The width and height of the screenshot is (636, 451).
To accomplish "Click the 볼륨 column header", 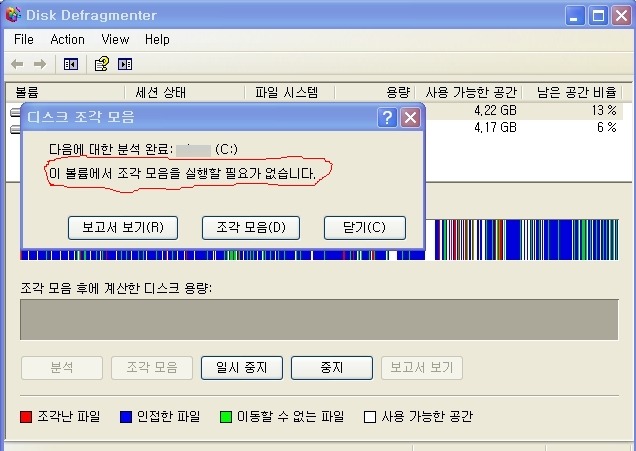I will click(65, 92).
